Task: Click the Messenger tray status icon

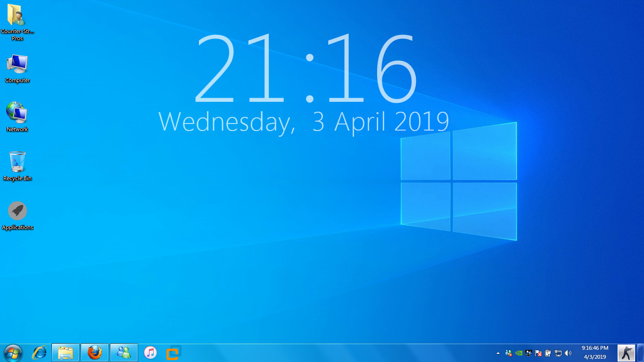Action: [x=508, y=353]
